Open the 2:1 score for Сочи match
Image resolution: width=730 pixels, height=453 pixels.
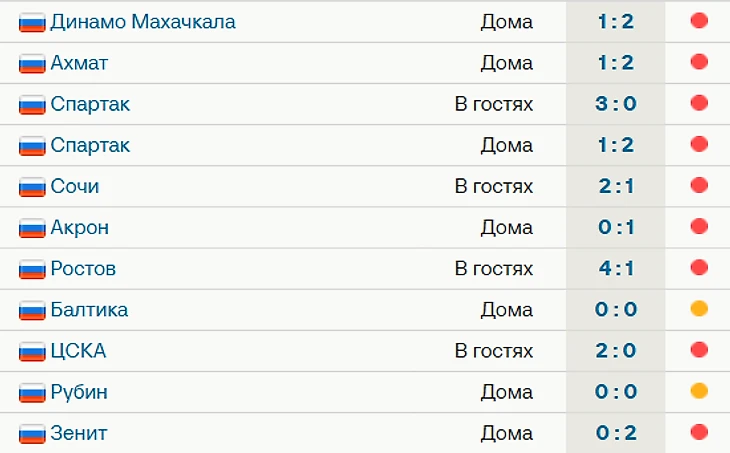[x=616, y=186]
